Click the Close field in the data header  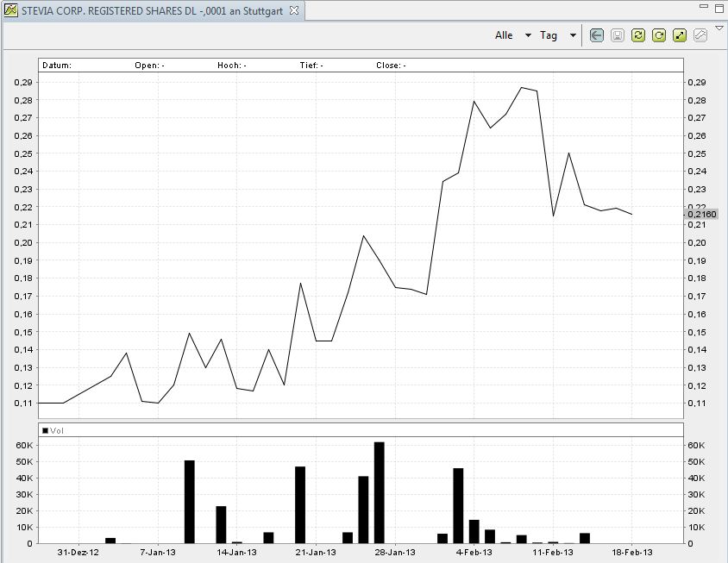click(389, 65)
